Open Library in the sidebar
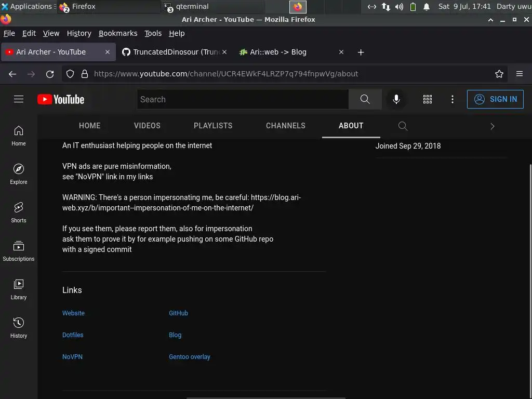The image size is (532, 399). [19, 290]
